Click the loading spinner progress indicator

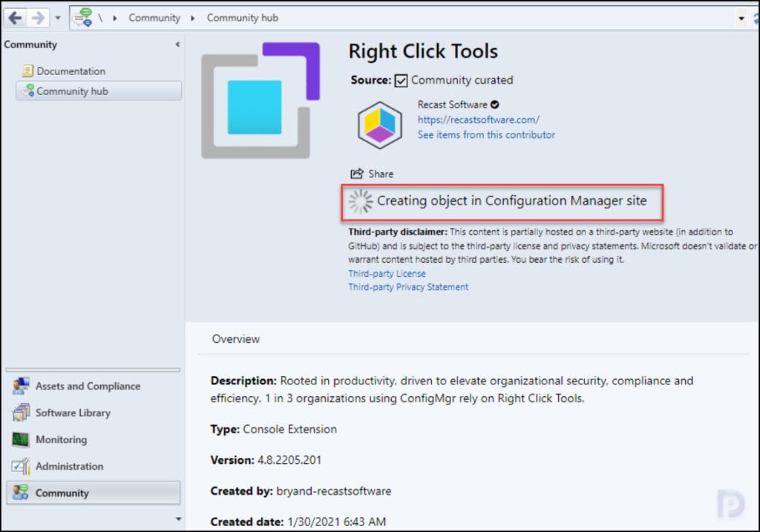361,201
